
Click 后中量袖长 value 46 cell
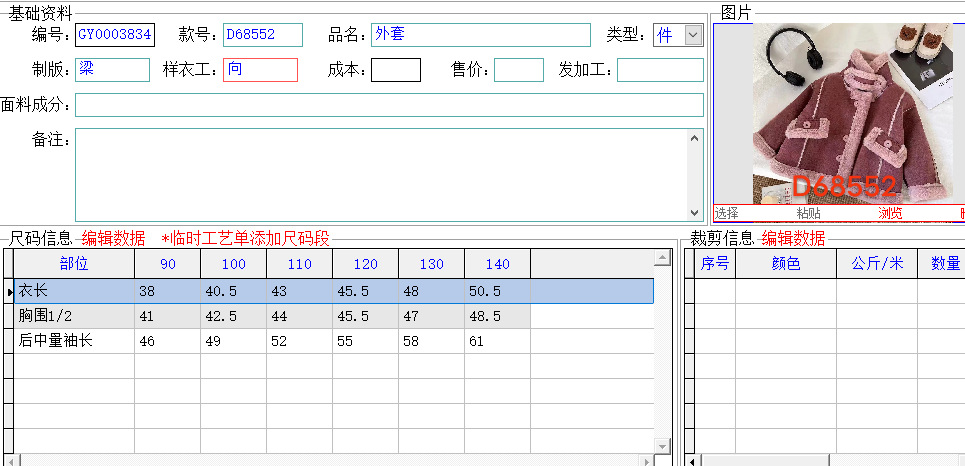tap(167, 341)
